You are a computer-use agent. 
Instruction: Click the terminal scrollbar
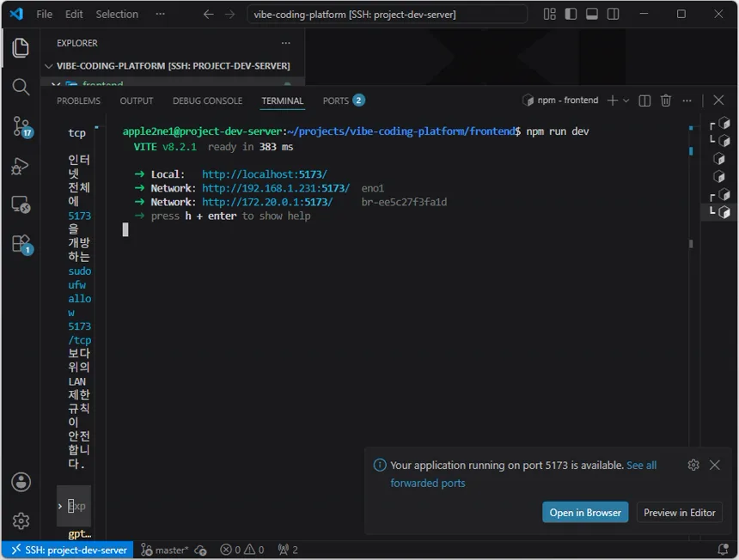[691, 244]
